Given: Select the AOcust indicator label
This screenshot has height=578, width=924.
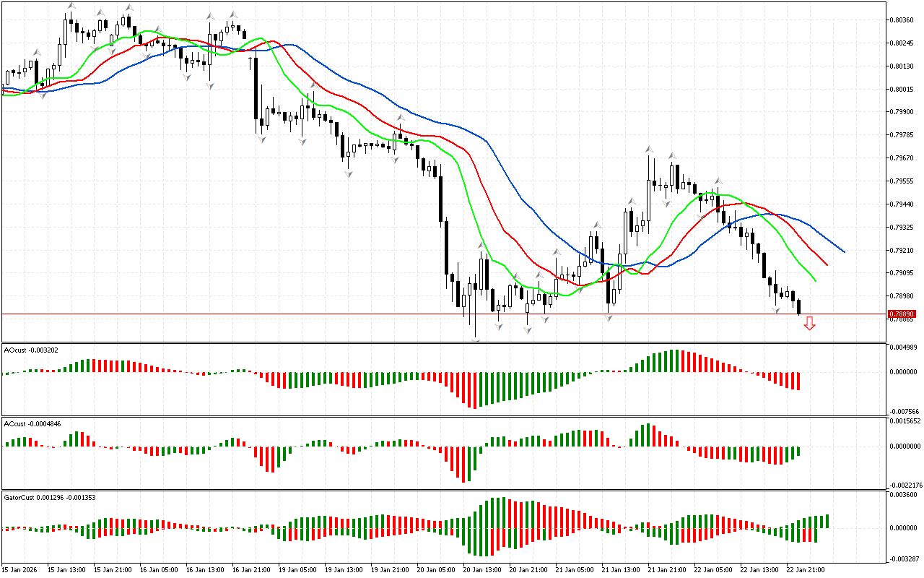Looking at the screenshot, I should (31, 350).
